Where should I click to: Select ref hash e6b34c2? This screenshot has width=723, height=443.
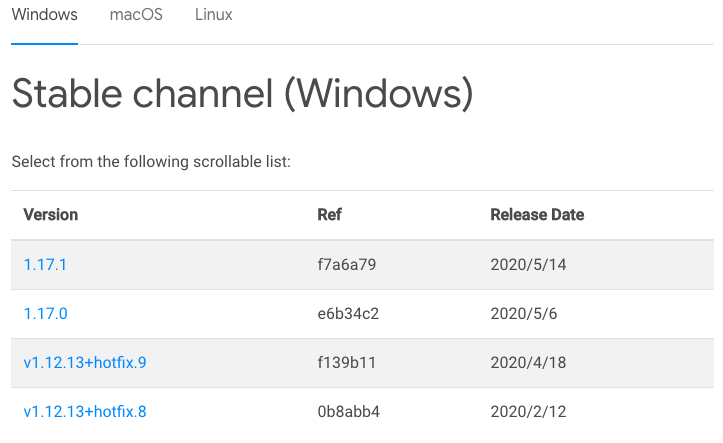coord(348,313)
